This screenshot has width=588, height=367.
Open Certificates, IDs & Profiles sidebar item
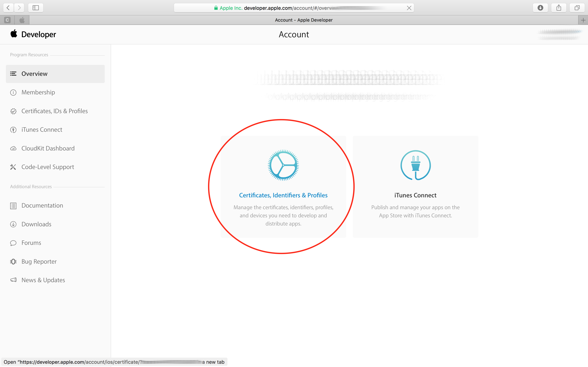pyautogui.click(x=55, y=111)
